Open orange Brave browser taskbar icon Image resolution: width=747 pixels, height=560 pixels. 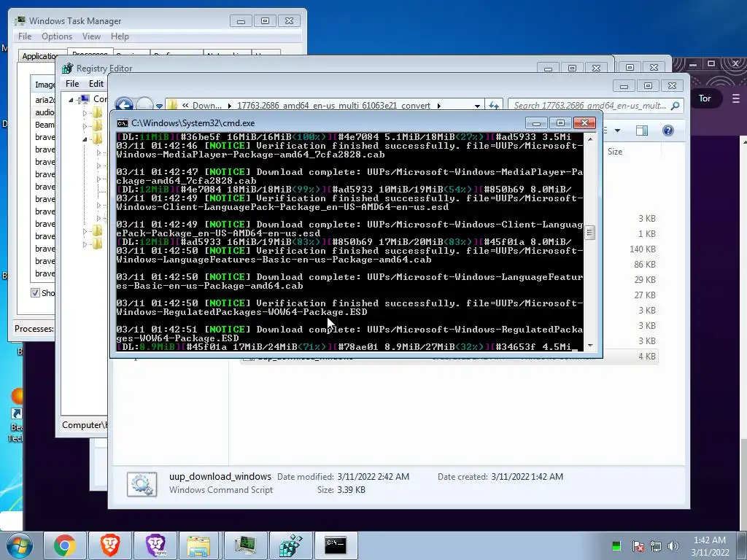coord(109,545)
